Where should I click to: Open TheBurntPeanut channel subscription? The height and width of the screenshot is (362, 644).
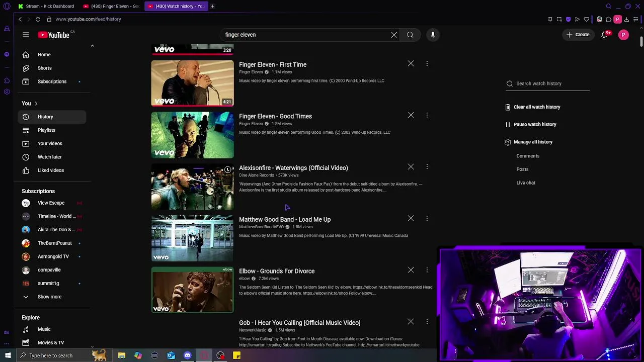pyautogui.click(x=52, y=243)
